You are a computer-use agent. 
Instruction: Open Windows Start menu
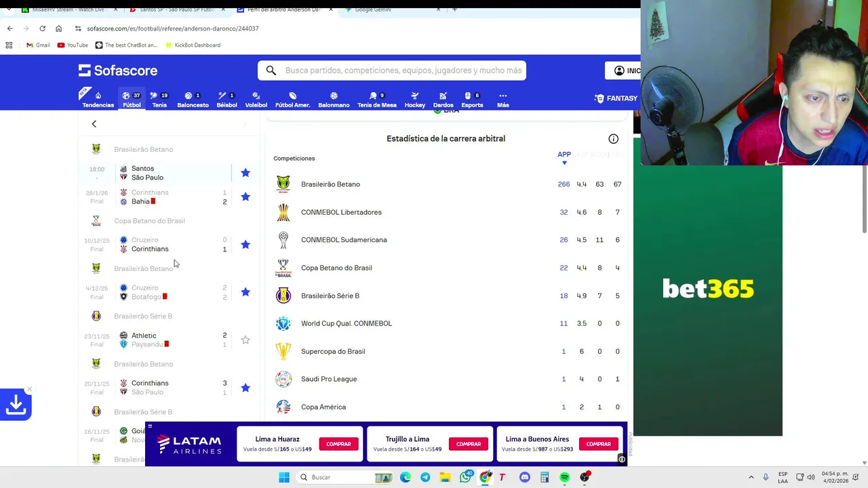[x=284, y=477]
